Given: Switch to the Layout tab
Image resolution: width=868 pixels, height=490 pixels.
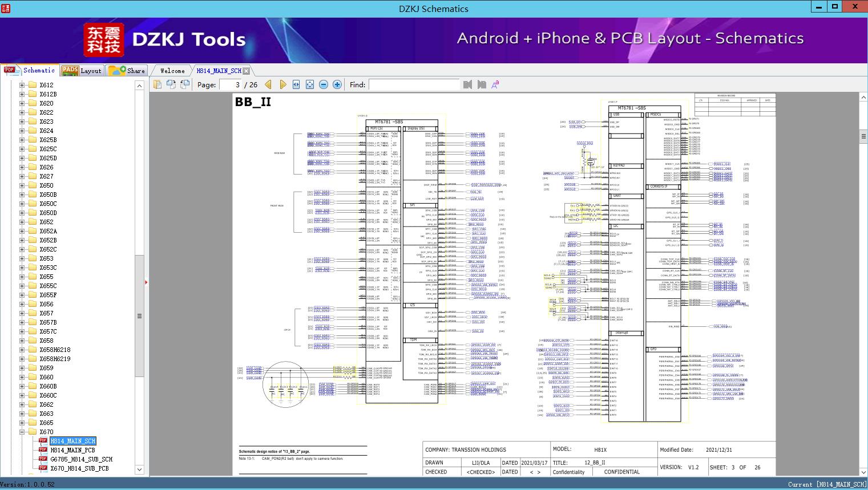Looking at the screenshot, I should 82,70.
